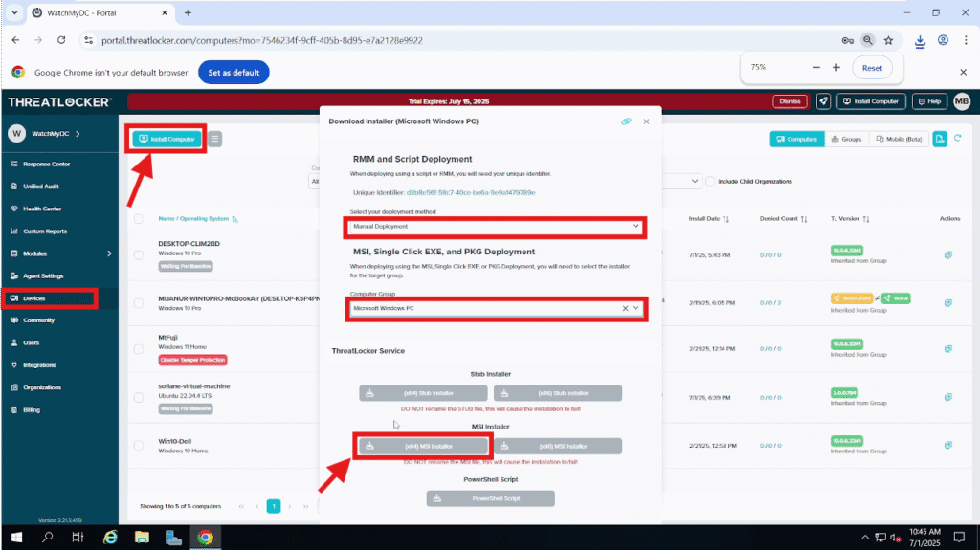
Task: Toggle Include Child Organizations checkbox
Action: click(710, 181)
